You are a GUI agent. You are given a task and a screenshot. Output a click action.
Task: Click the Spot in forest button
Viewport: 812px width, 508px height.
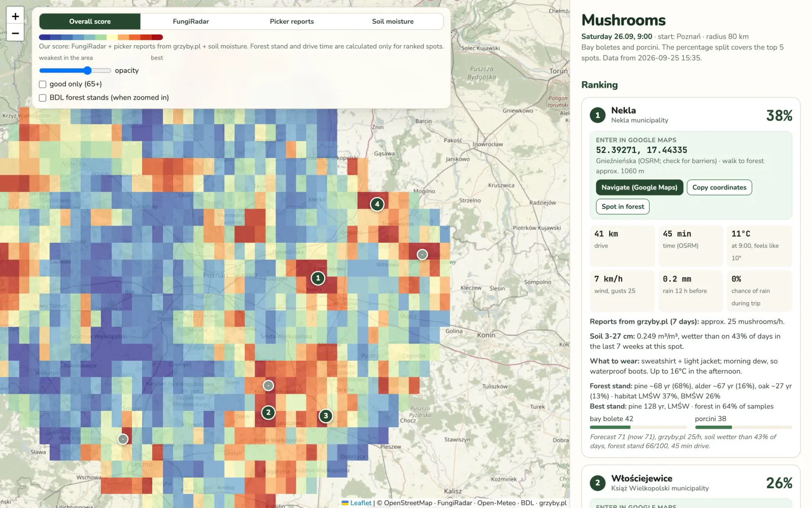[x=623, y=207]
